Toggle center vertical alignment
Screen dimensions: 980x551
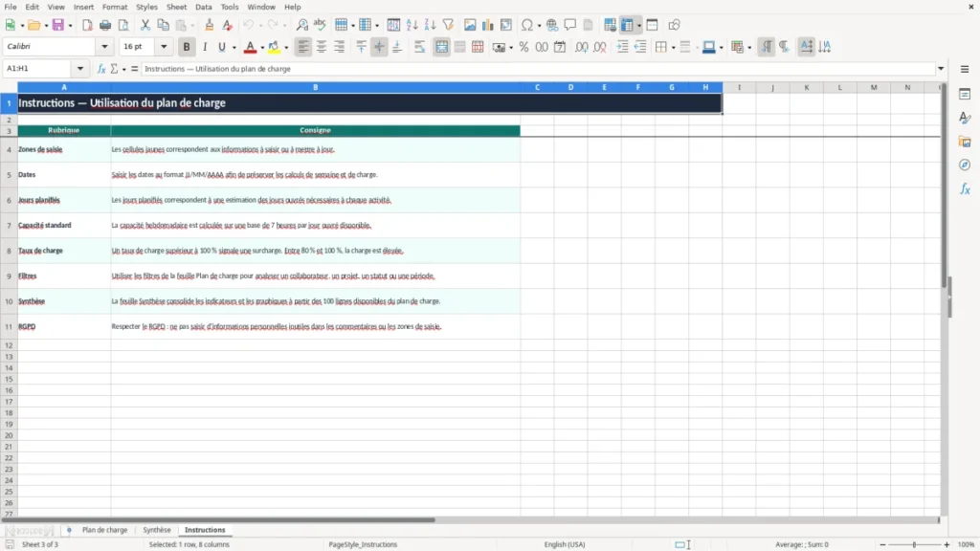tap(379, 47)
